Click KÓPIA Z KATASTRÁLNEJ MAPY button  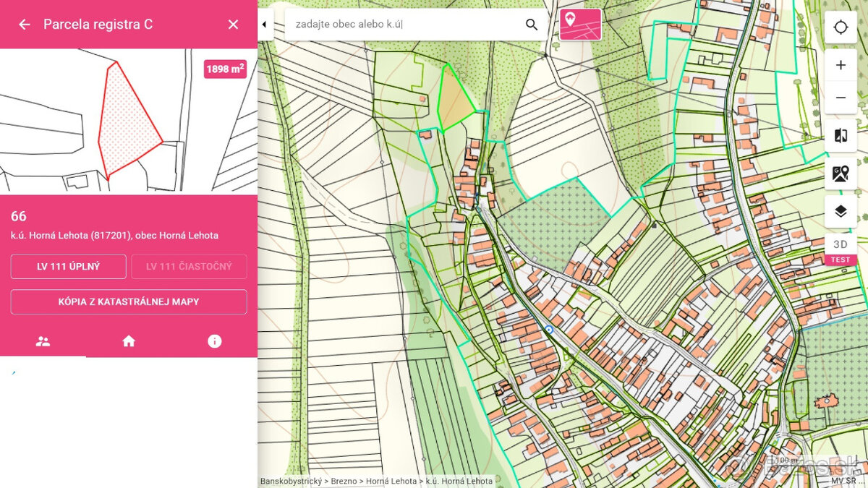[129, 301]
